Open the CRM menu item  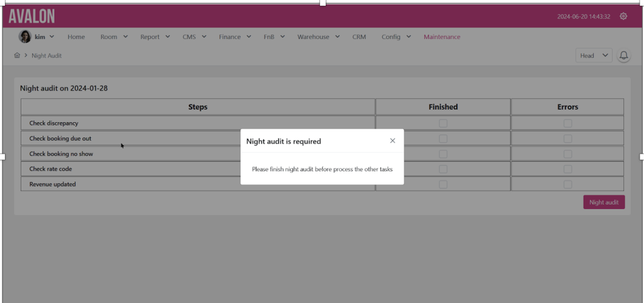(x=359, y=37)
